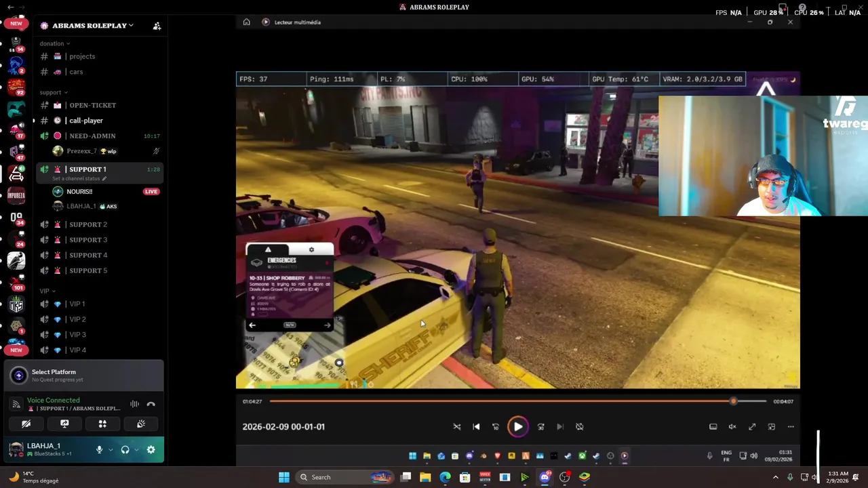This screenshot has height=488, width=868.
Task: Collapse the donation category
Action: pos(54,43)
